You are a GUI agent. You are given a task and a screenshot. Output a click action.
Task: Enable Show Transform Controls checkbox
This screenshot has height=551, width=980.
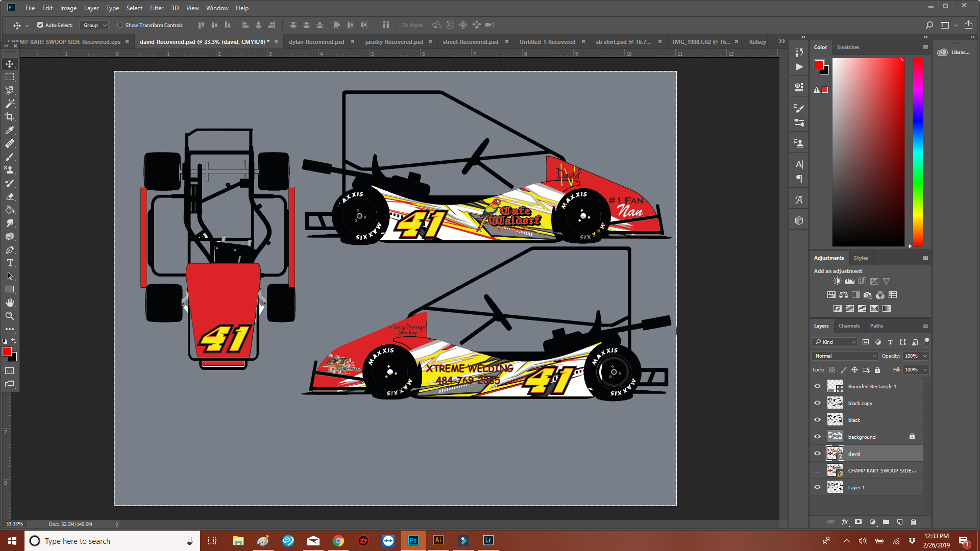[x=120, y=25]
